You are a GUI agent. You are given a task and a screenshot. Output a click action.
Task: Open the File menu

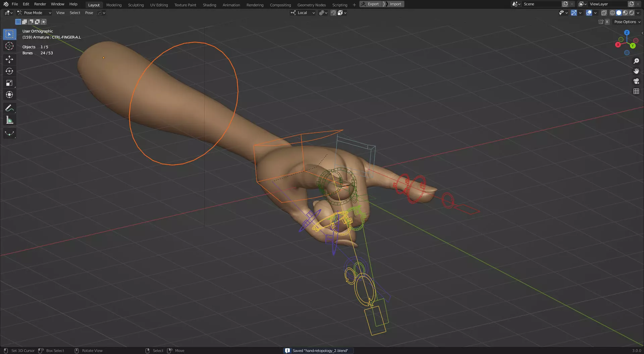(15, 4)
